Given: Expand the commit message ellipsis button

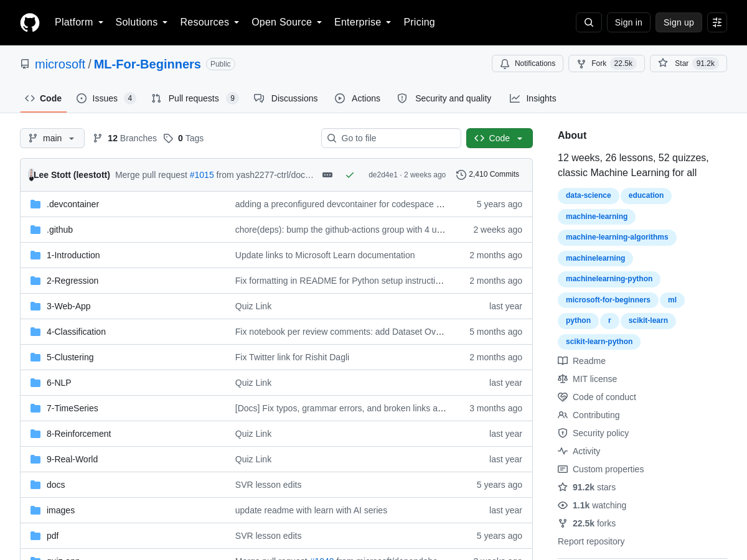Looking at the screenshot, I should 327,175.
